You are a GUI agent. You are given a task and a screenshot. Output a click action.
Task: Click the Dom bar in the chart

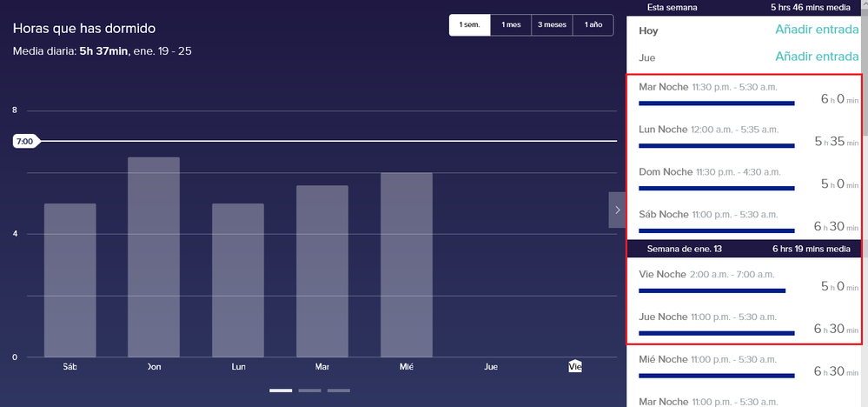(x=154, y=257)
